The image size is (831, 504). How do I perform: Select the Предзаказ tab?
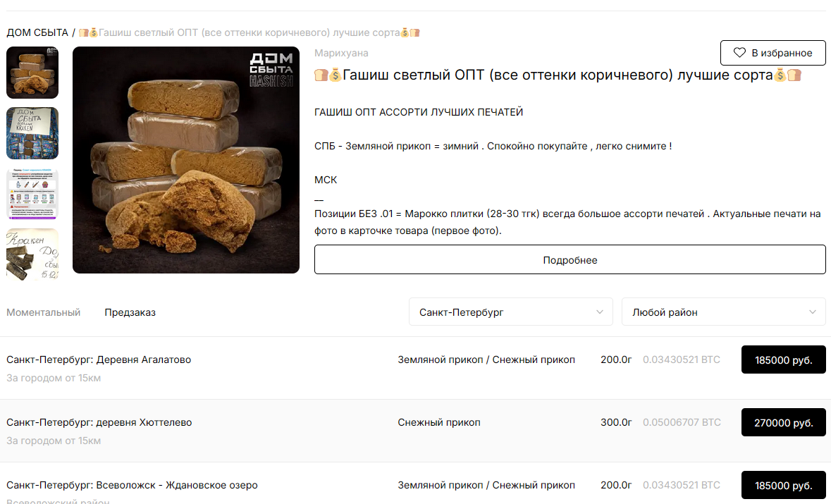[x=130, y=312]
